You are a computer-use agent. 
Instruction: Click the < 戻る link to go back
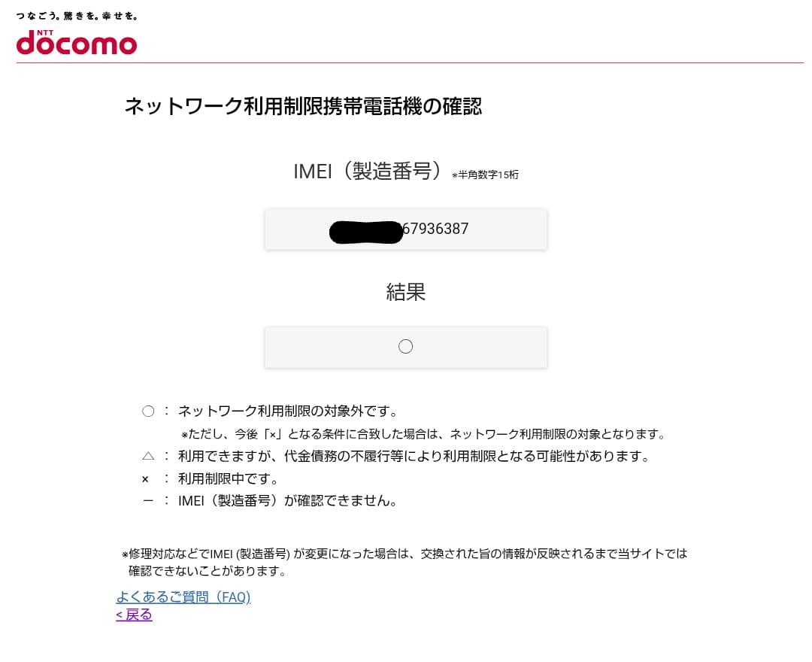pyautogui.click(x=134, y=614)
